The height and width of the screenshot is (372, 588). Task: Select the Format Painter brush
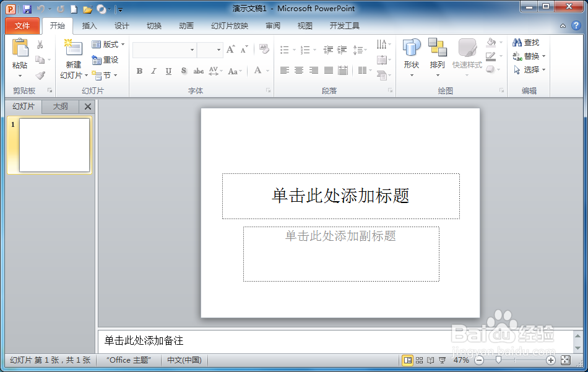[40, 76]
